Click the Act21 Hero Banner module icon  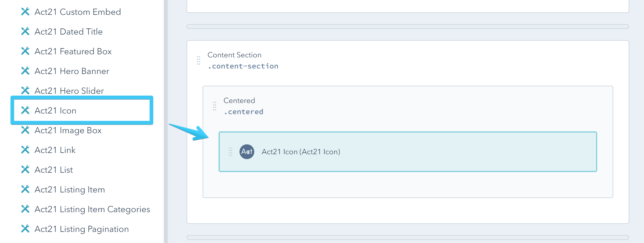25,71
